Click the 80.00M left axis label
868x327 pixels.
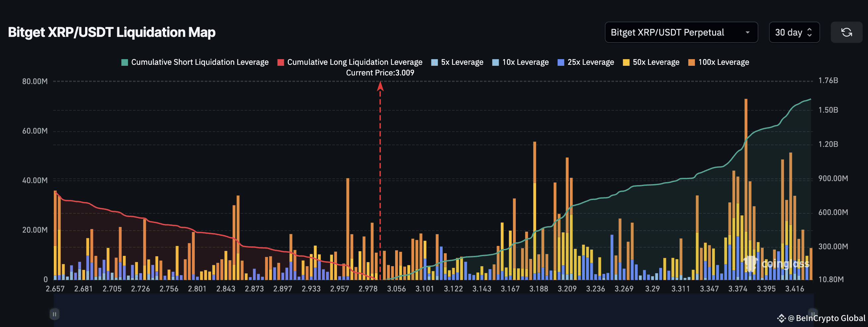tap(35, 81)
